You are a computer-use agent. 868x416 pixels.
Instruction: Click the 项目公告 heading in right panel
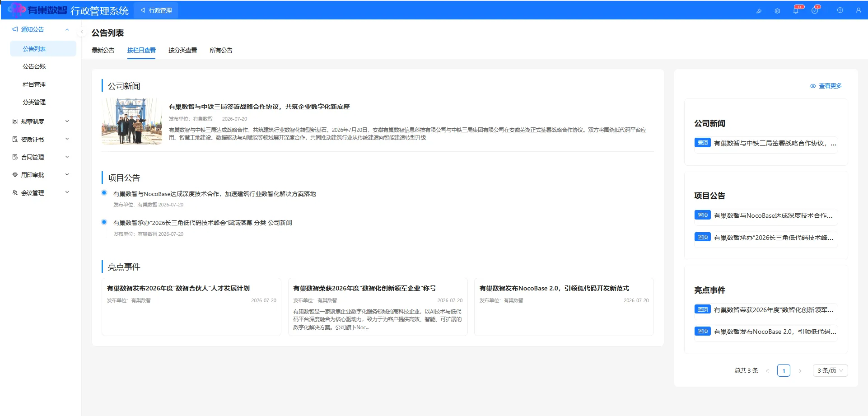709,196
